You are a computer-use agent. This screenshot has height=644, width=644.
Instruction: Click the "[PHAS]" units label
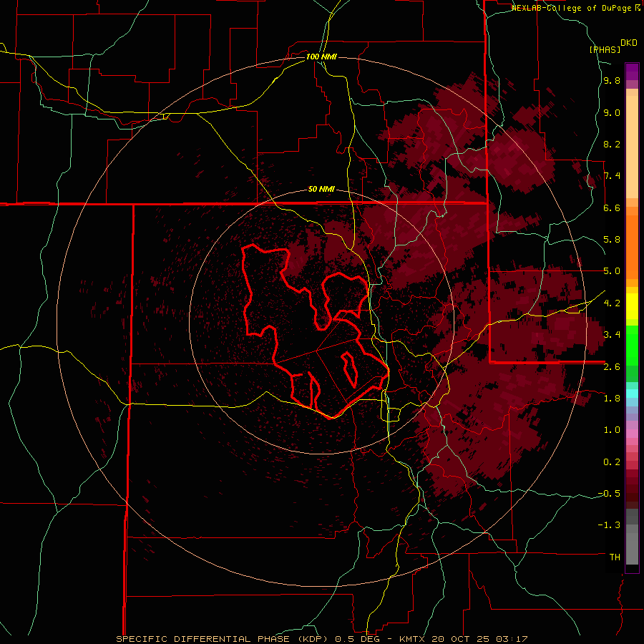click(605, 49)
